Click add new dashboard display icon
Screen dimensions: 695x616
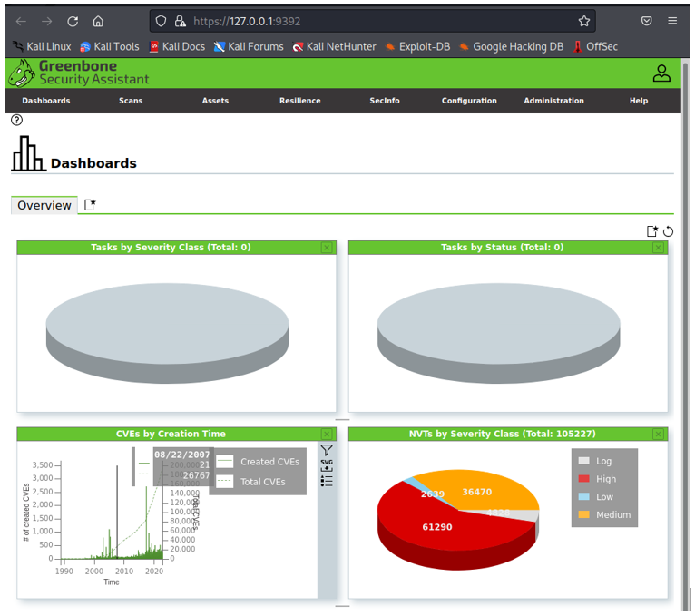click(x=652, y=231)
